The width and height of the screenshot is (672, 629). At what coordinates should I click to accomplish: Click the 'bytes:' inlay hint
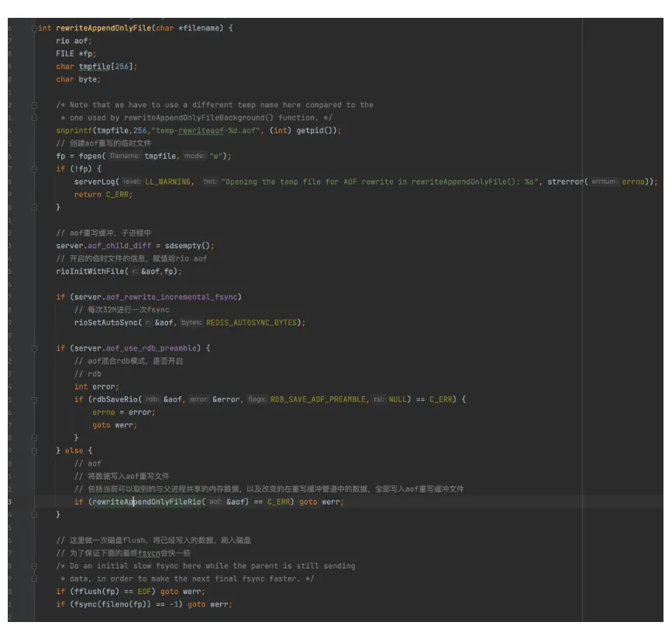pos(191,323)
